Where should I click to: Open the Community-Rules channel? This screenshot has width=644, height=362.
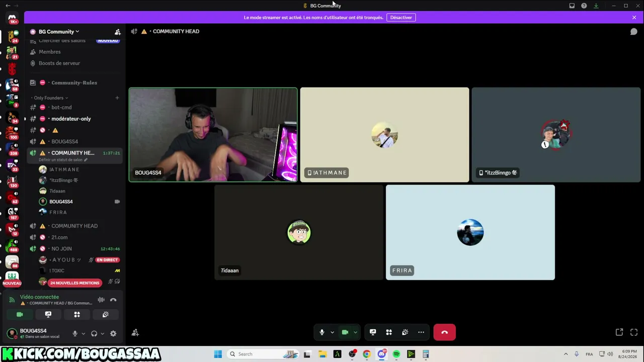click(74, 82)
